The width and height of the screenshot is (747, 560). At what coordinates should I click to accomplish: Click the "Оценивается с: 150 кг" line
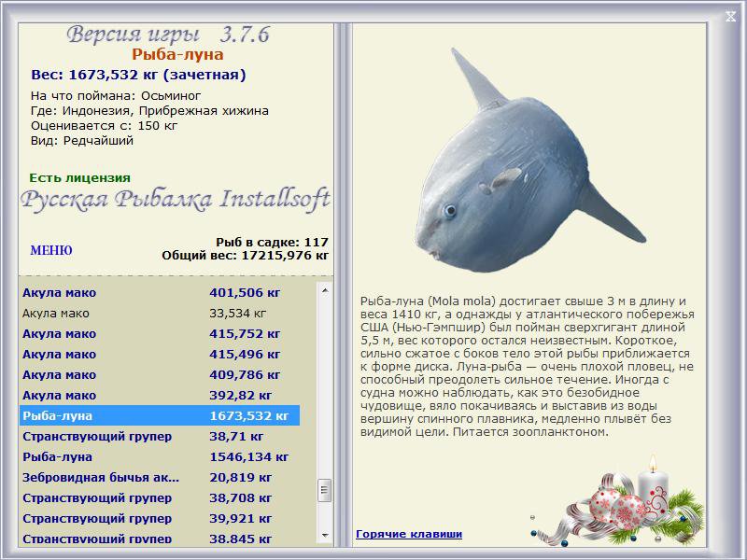[104, 126]
